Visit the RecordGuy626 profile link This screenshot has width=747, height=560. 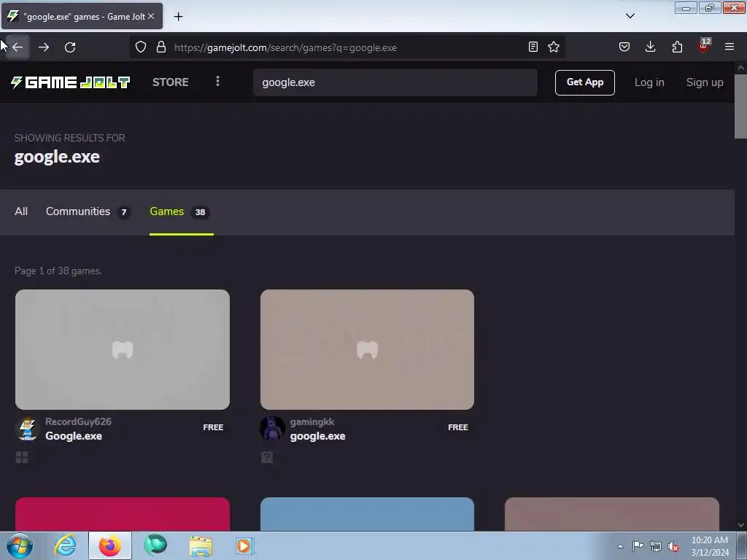(78, 421)
